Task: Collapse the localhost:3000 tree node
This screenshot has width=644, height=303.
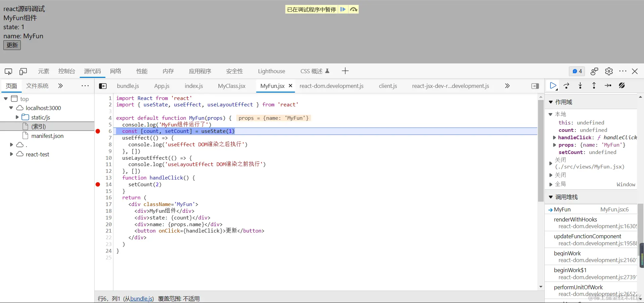Action: coord(11,108)
